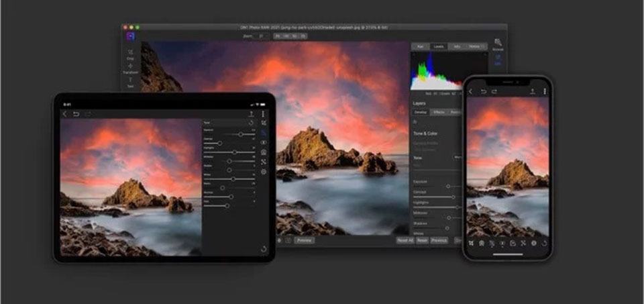Tap the photo preview on the phone
The height and width of the screenshot is (304, 644).
click(x=508, y=167)
